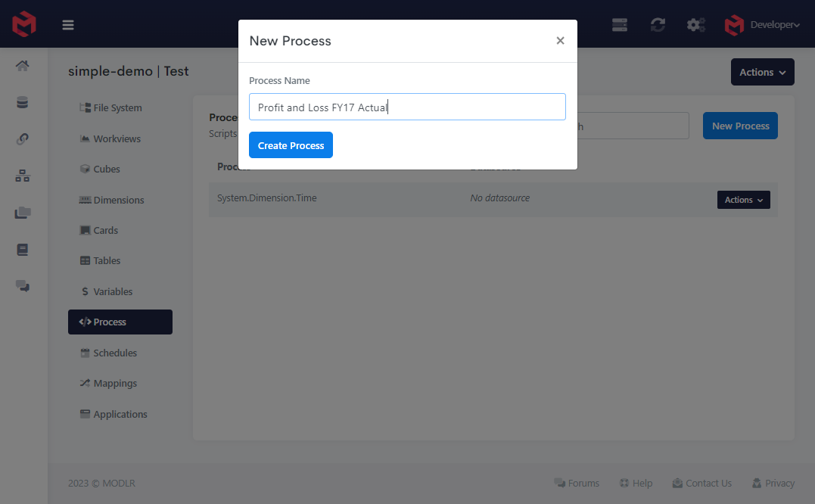Open the folders sidebar icon
The height and width of the screenshot is (504, 815).
coord(23,213)
